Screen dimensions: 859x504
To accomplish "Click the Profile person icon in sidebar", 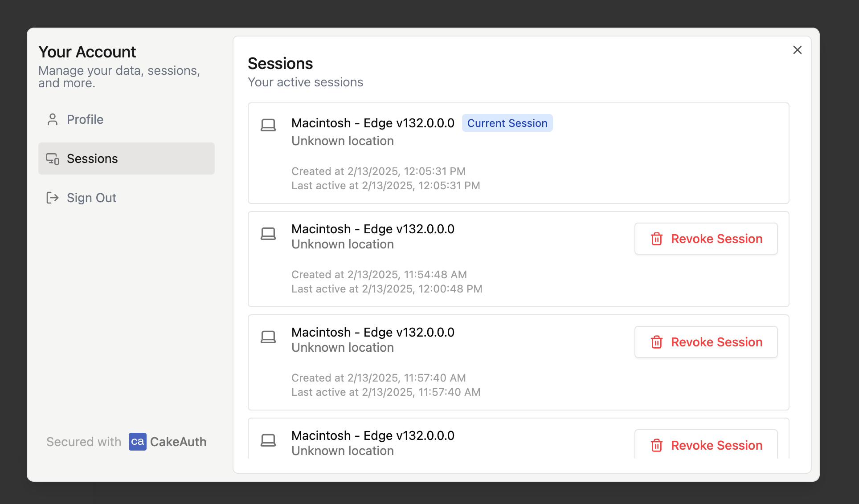I will (53, 119).
